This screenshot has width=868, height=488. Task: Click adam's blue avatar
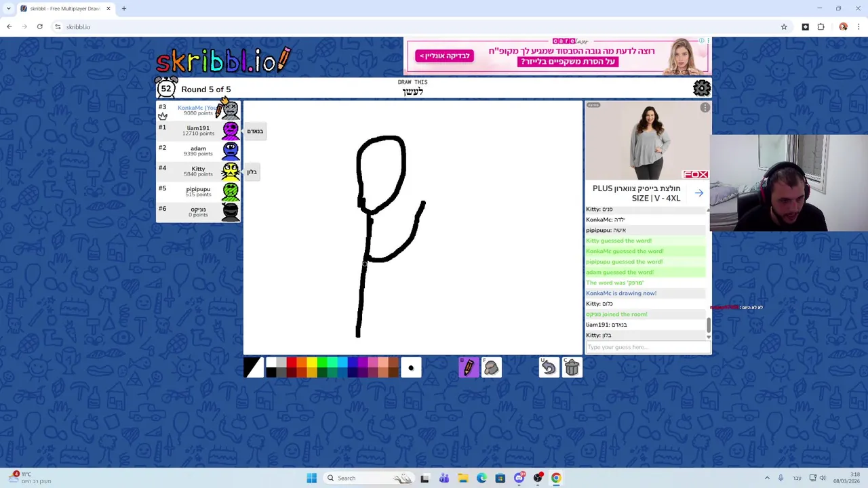pos(231,150)
